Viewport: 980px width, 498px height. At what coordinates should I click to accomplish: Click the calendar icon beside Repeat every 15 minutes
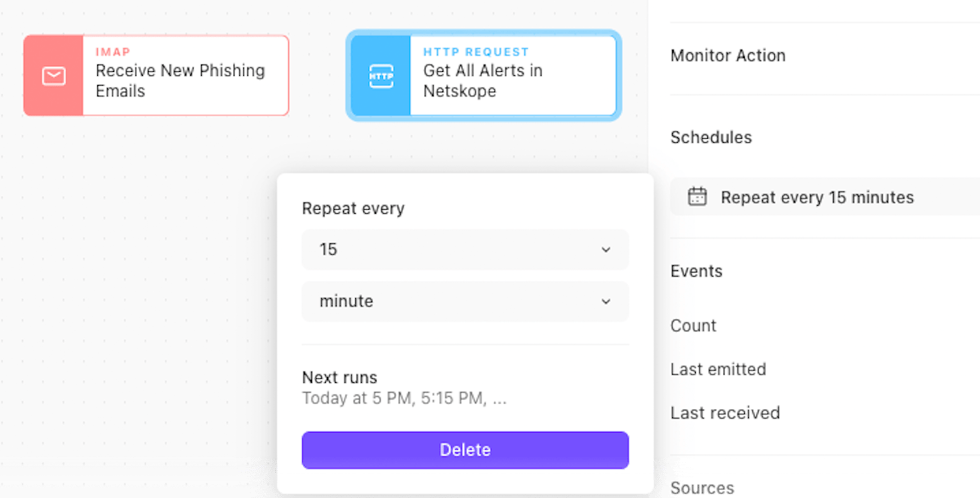697,197
